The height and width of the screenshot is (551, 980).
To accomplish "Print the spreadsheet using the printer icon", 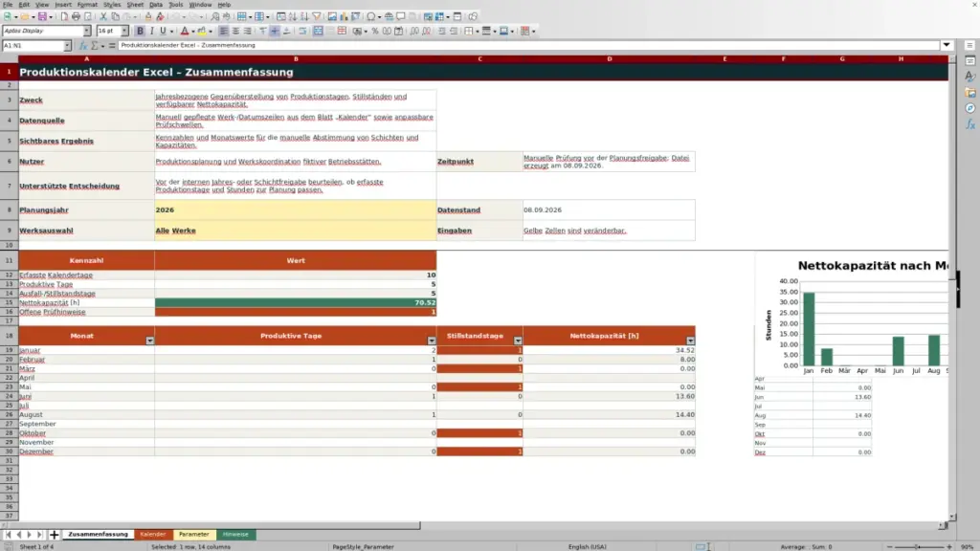I will coord(76,17).
